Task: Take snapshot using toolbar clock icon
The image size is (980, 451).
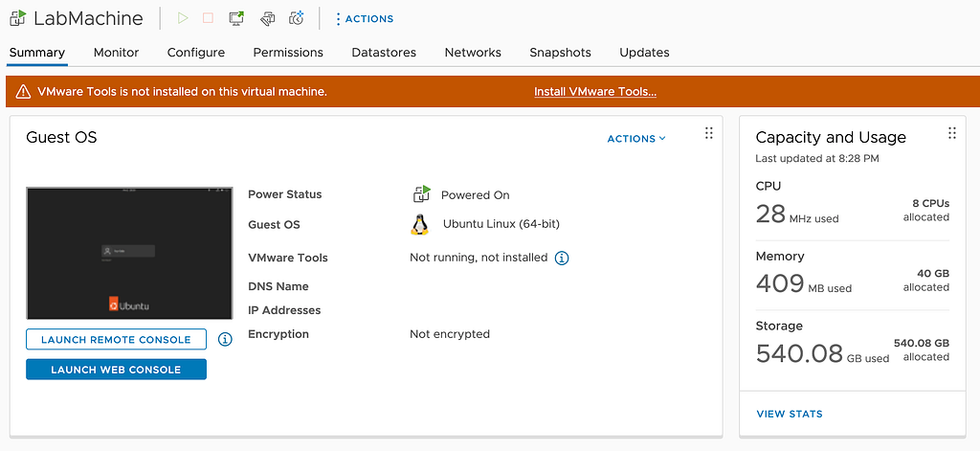Action: [x=297, y=18]
